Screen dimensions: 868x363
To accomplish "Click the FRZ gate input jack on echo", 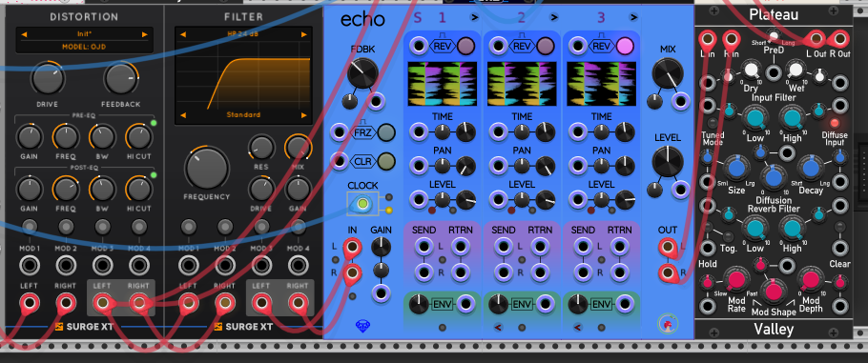I will point(339,132).
